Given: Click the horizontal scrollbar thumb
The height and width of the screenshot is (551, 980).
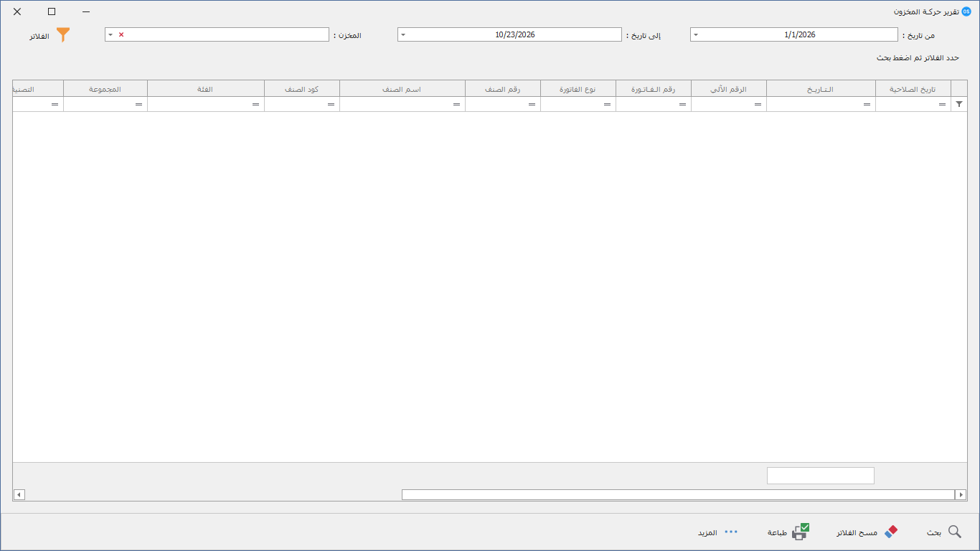Looking at the screenshot, I should coord(678,494).
